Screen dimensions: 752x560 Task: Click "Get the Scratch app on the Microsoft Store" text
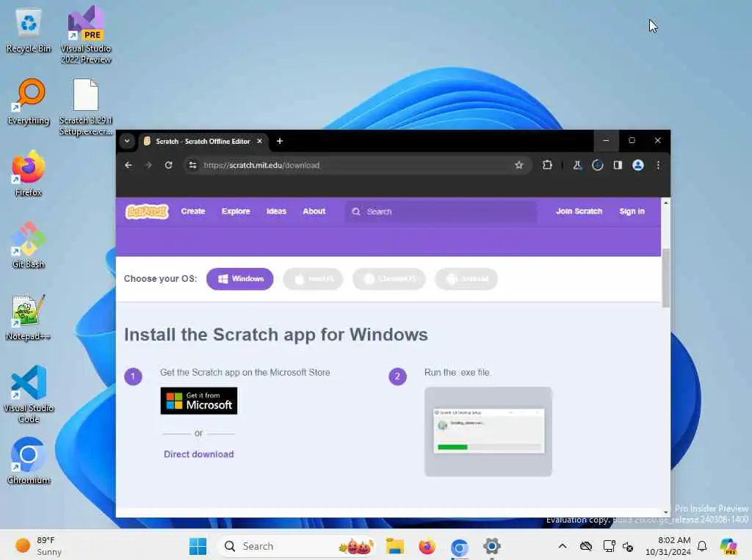click(x=245, y=373)
